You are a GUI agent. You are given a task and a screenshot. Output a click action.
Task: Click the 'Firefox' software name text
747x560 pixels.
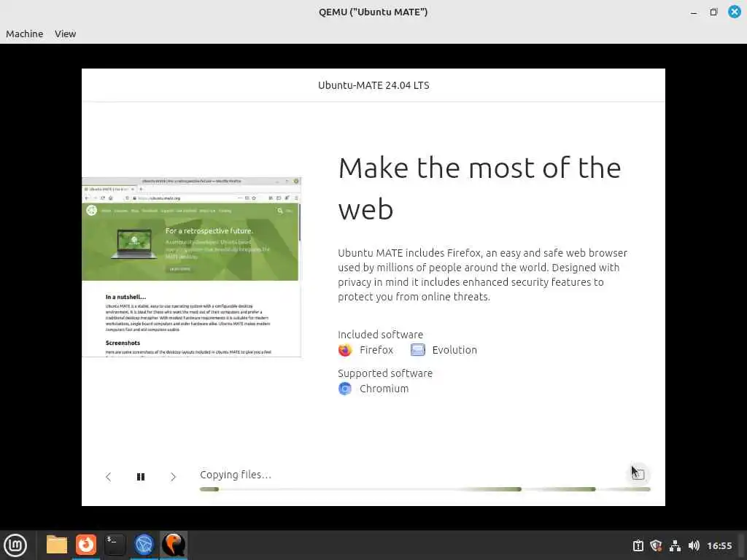pos(376,350)
